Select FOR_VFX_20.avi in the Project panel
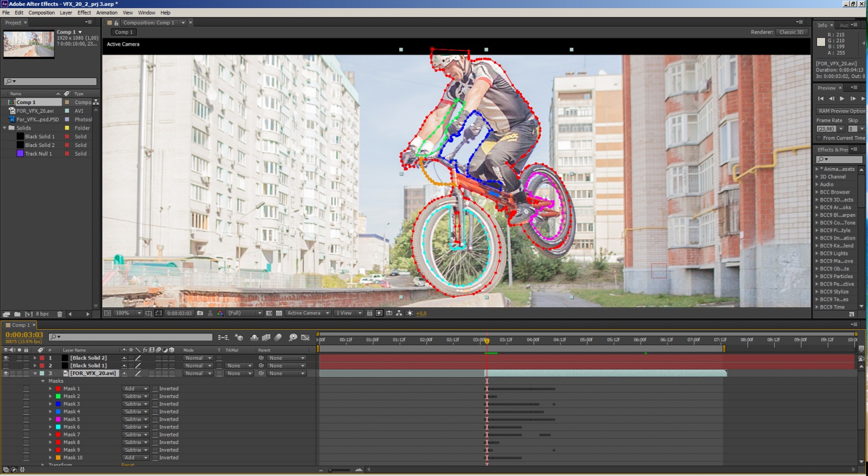 pyautogui.click(x=35, y=111)
